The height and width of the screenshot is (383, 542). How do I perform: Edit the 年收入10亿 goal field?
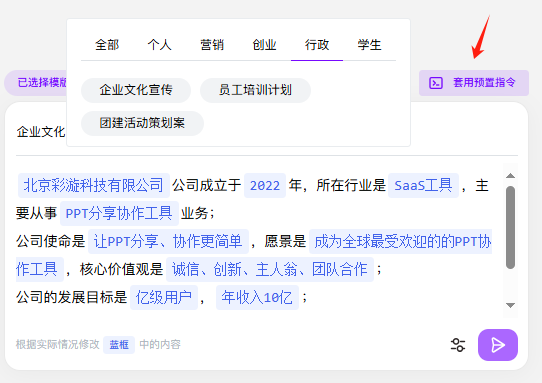(x=257, y=297)
